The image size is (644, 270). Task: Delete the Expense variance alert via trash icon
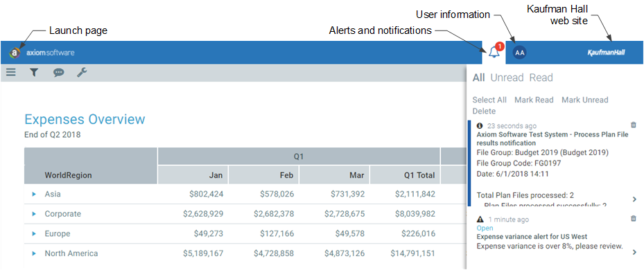tap(634, 219)
